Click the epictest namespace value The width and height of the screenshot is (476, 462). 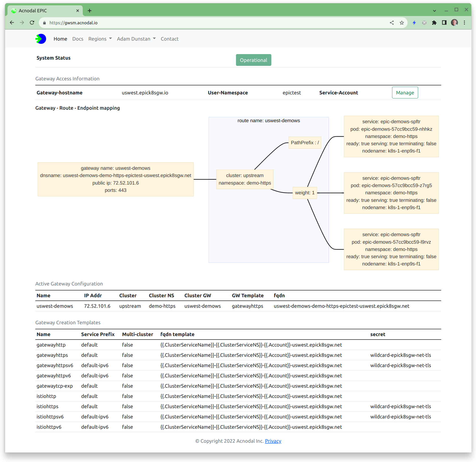point(292,93)
